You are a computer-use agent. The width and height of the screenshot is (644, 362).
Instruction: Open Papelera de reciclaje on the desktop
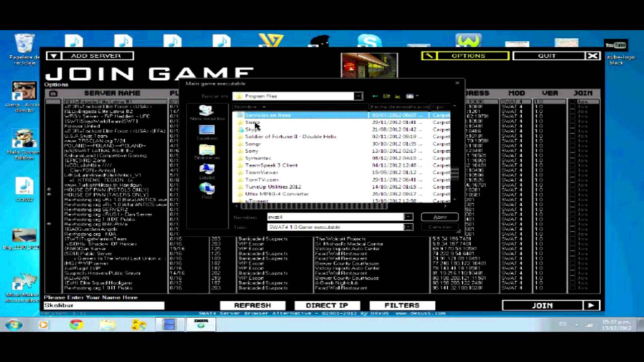[25, 49]
